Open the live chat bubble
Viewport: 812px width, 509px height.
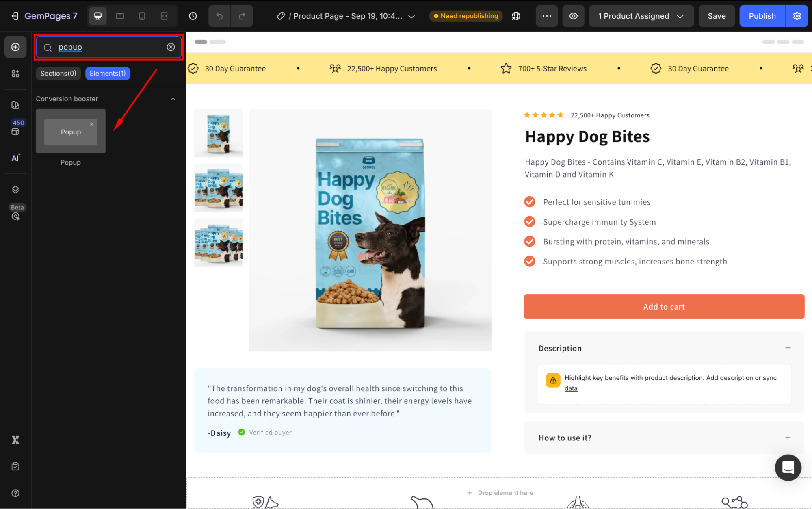coord(788,467)
